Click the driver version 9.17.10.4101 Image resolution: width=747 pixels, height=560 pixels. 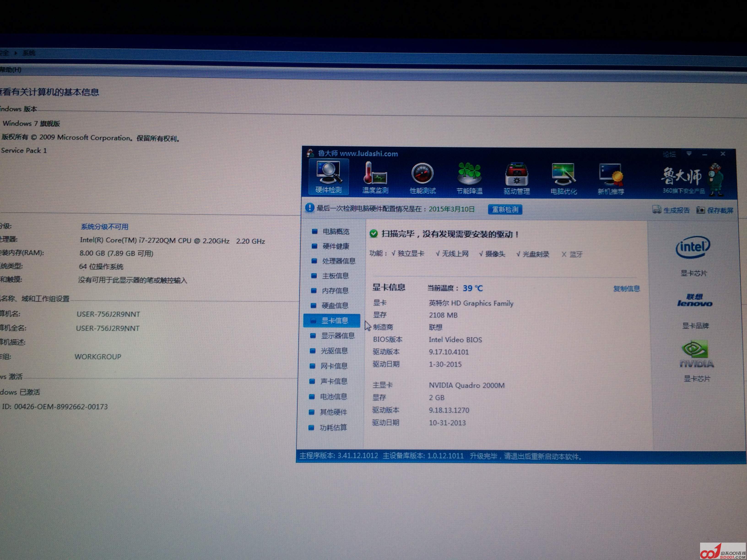[449, 352]
